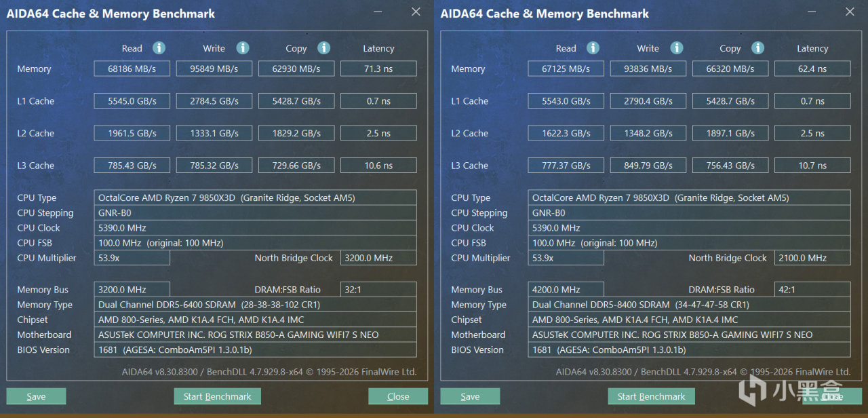
Task: Select the DDR5-6400 SDRAM memory type field
Action: [256, 305]
